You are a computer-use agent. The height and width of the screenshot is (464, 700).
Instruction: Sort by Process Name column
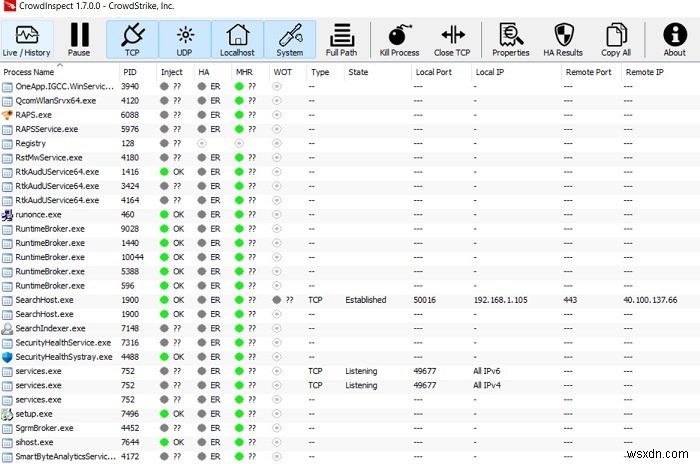[60, 72]
